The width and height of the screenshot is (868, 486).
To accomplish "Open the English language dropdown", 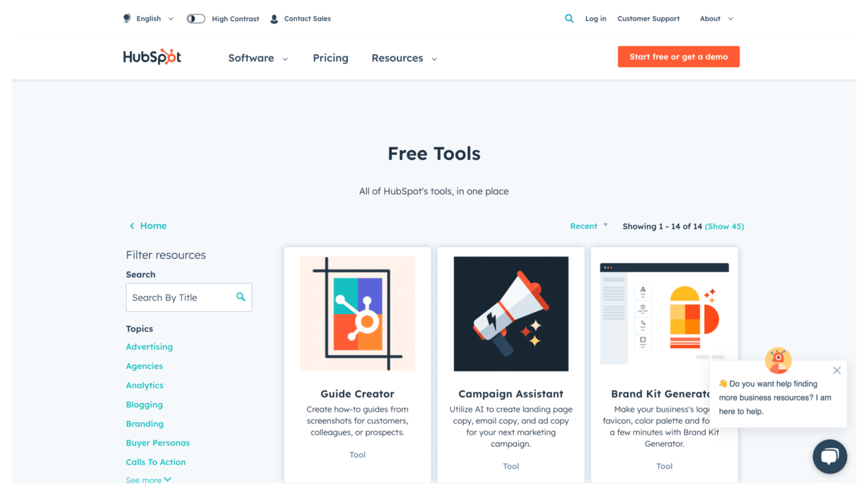I will click(x=155, y=19).
